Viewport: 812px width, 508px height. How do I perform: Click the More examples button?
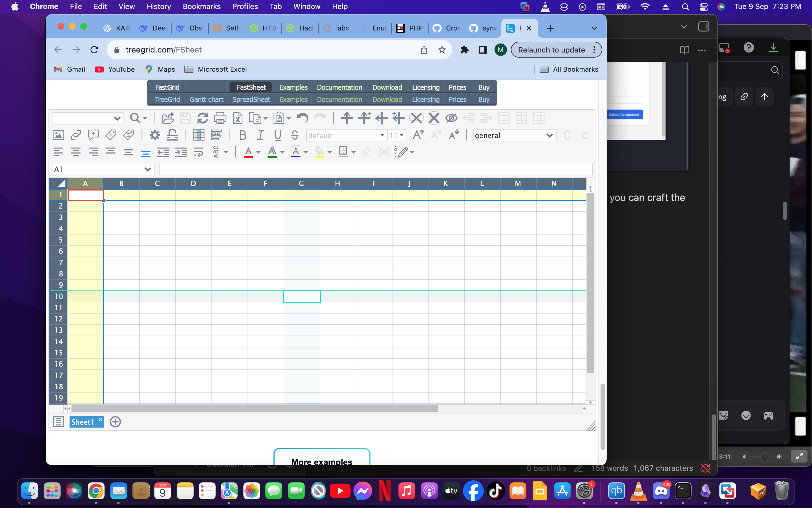[x=322, y=457]
